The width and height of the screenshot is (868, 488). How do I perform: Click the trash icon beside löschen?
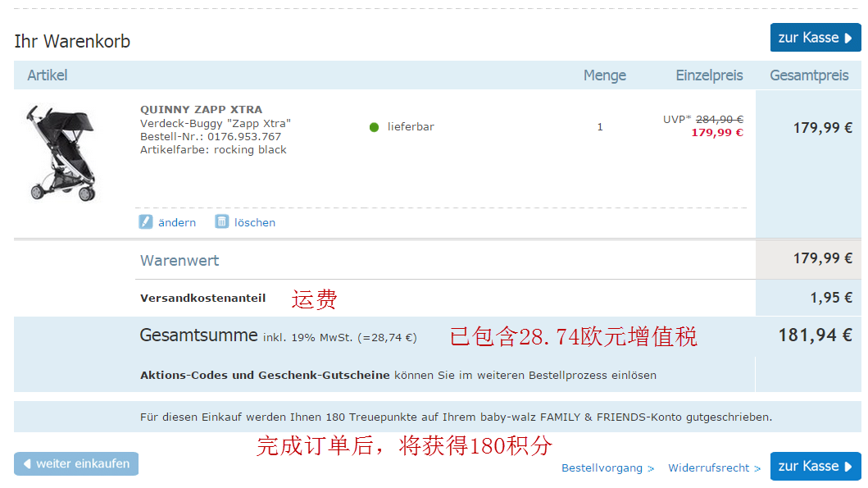click(x=221, y=221)
